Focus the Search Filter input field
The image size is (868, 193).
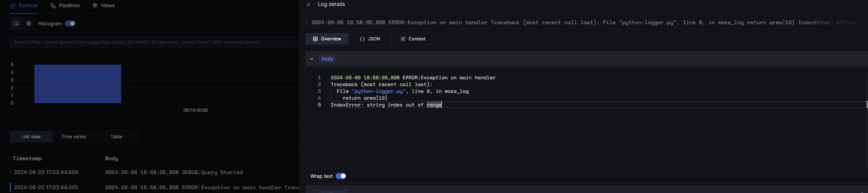[154, 42]
